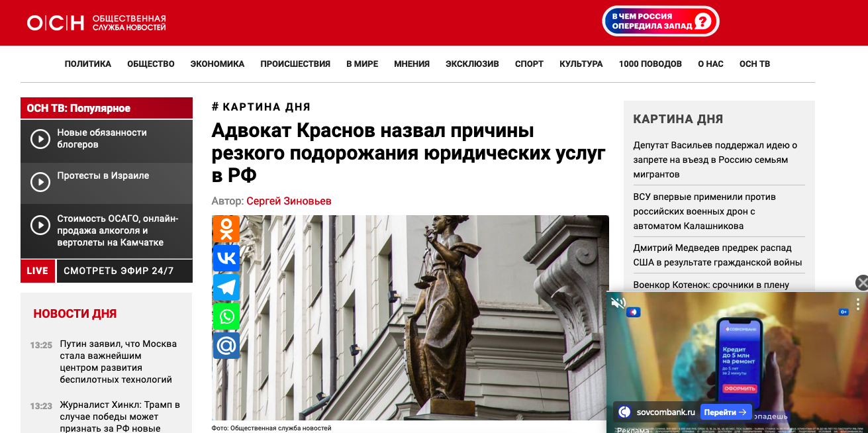Open the ОСН site logo homepage
Viewport: 868px width, 433px height.
(97, 23)
